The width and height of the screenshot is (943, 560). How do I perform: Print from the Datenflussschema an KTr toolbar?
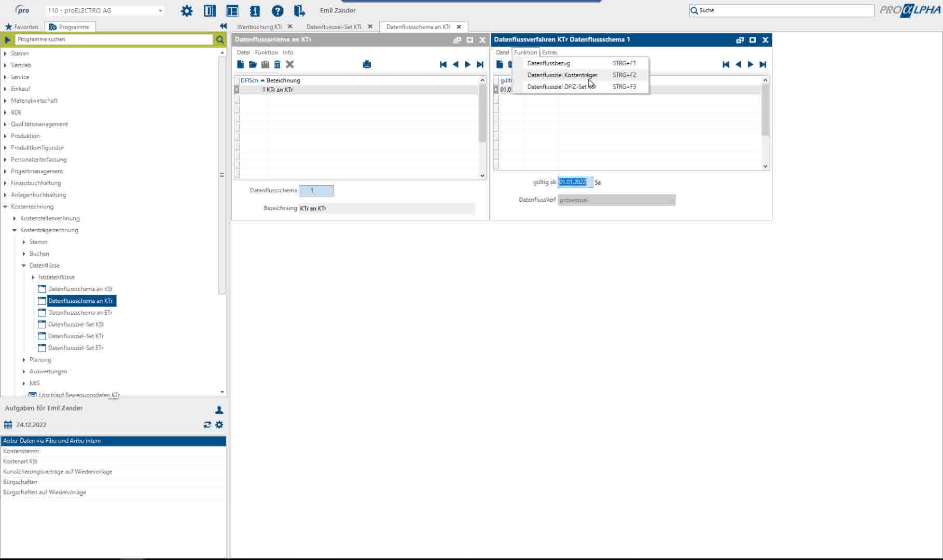[367, 64]
